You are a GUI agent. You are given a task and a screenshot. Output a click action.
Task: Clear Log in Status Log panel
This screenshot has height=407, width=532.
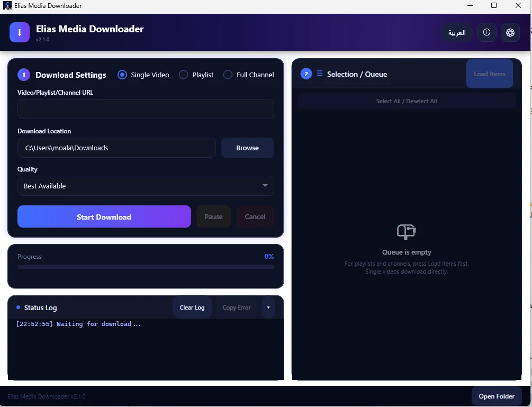click(192, 307)
